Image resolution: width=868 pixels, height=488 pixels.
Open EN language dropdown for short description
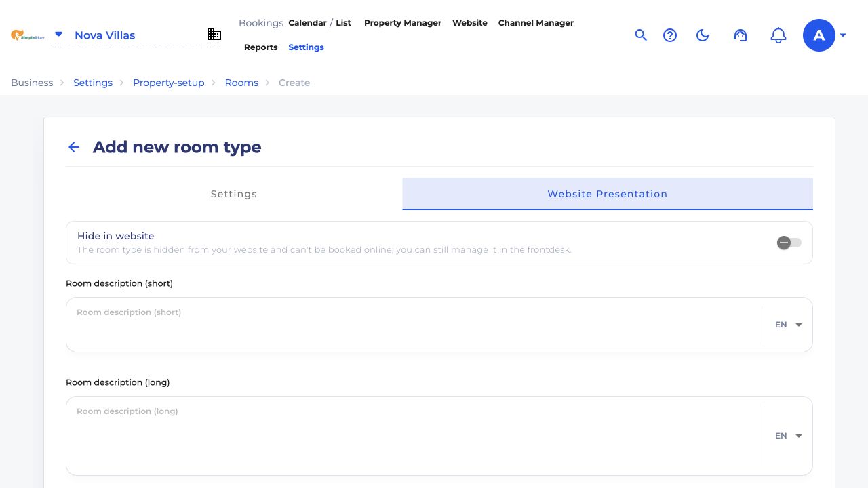(789, 325)
